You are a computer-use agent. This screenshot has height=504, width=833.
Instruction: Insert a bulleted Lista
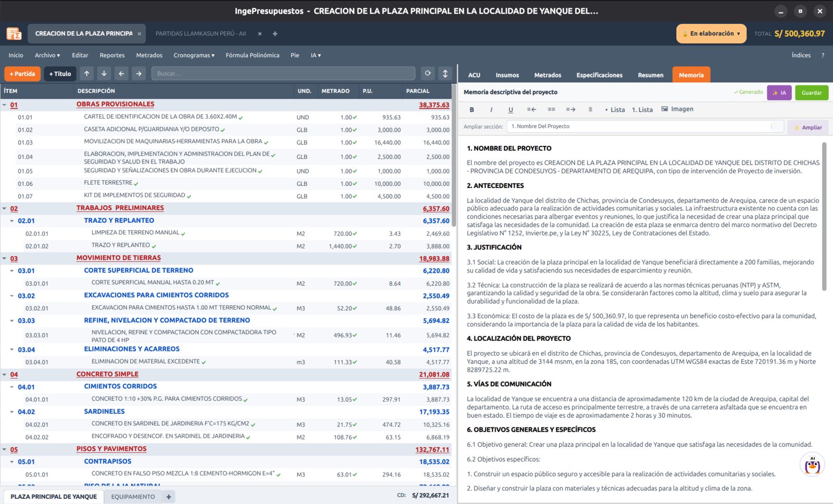pos(615,109)
